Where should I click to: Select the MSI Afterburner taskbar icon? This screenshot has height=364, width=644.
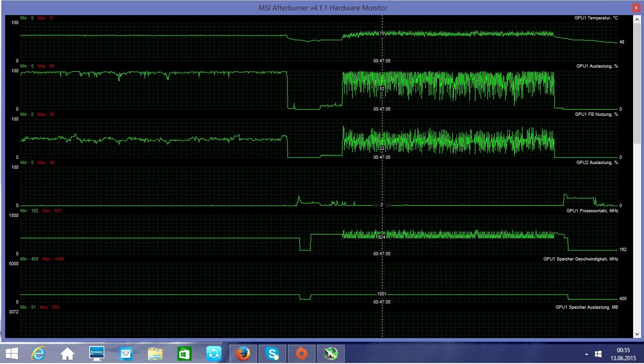(331, 353)
